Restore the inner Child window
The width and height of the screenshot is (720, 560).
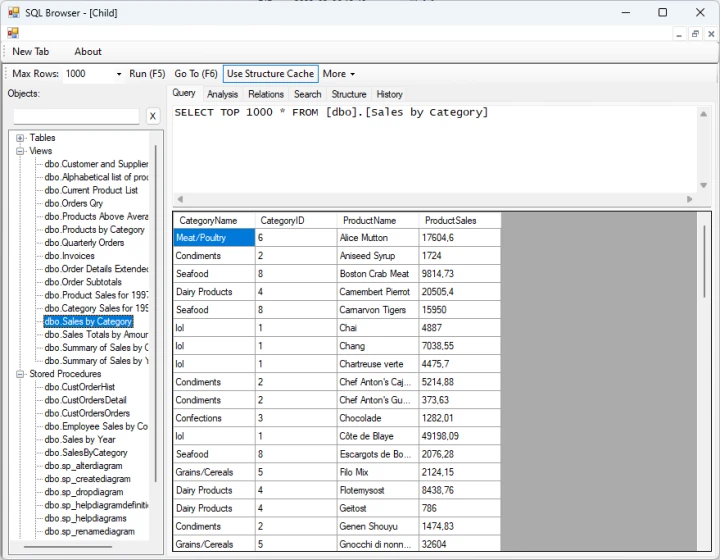click(x=695, y=34)
